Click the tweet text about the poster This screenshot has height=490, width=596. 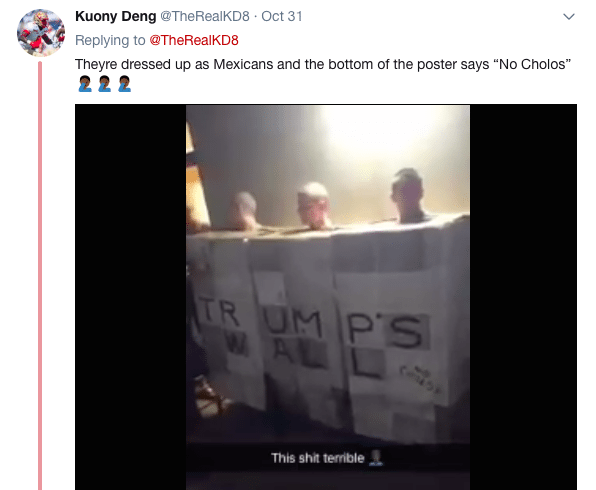pos(323,64)
